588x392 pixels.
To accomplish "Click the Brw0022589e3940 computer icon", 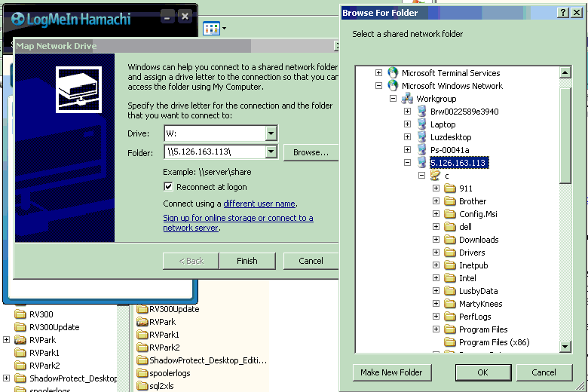I will pyautogui.click(x=422, y=112).
